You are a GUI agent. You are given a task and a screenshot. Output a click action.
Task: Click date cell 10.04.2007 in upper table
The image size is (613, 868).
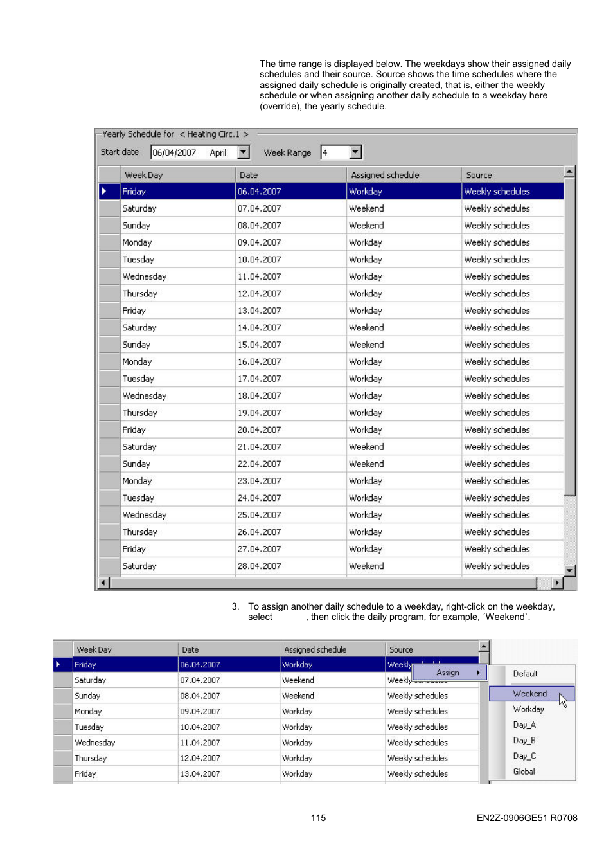291,260
